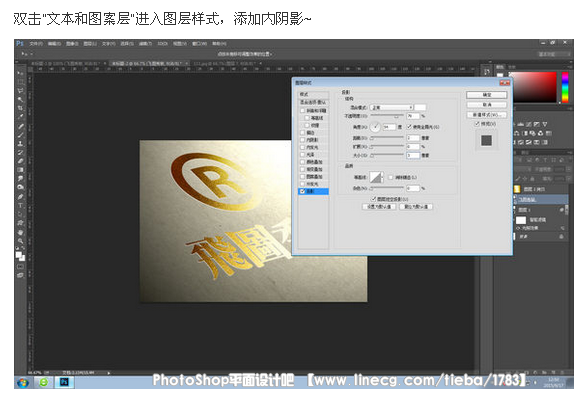Toggle Quick Mask mode icon
This screenshot has height=397, width=576.
[x=20, y=267]
